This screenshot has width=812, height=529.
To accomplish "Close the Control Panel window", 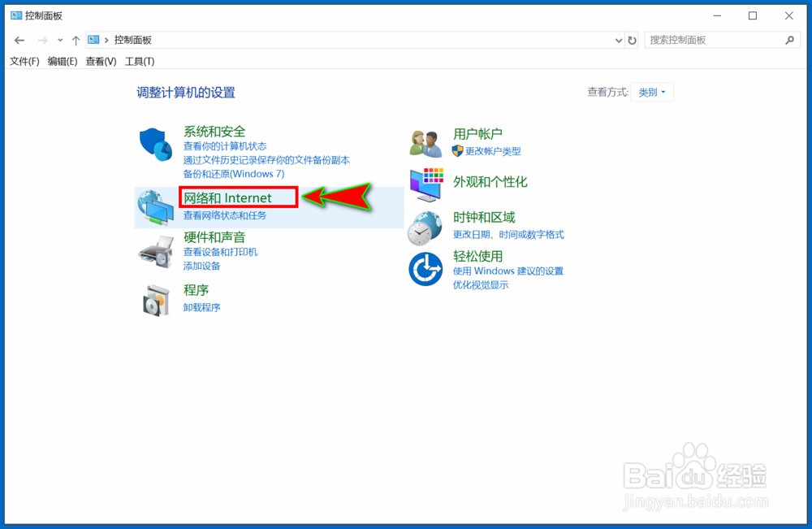I will 788,15.
